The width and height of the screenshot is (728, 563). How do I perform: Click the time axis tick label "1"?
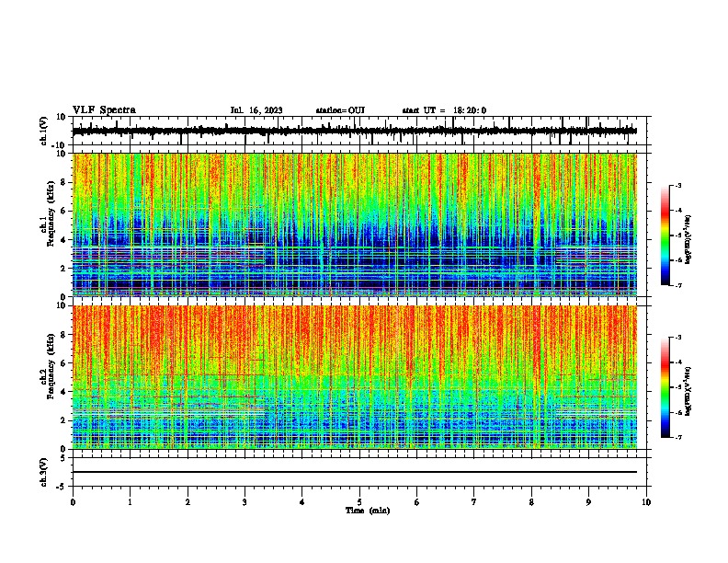(x=130, y=502)
